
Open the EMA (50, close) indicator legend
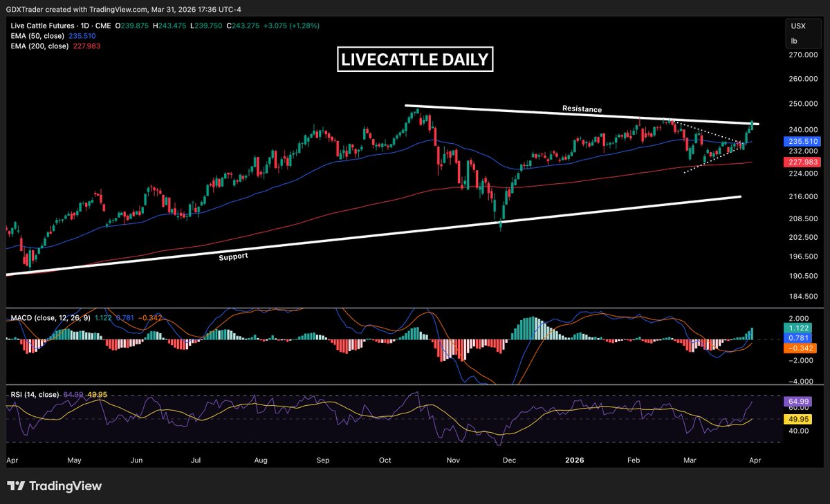click(37, 35)
